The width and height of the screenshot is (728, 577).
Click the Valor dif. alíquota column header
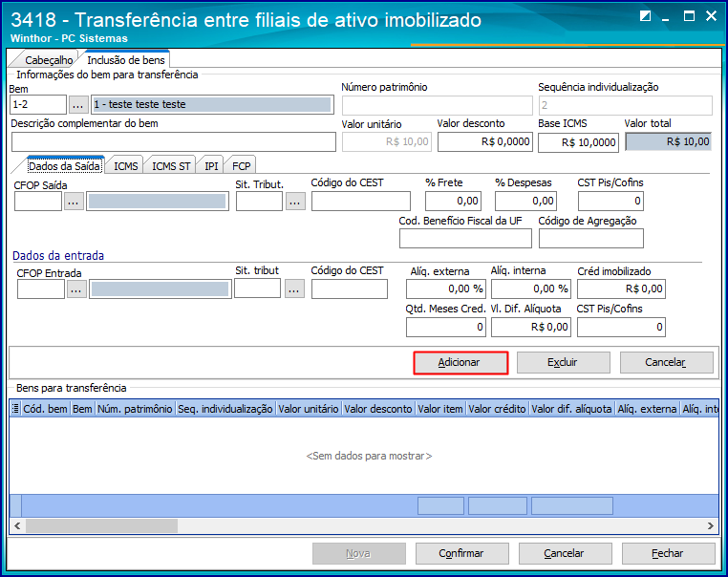571,409
